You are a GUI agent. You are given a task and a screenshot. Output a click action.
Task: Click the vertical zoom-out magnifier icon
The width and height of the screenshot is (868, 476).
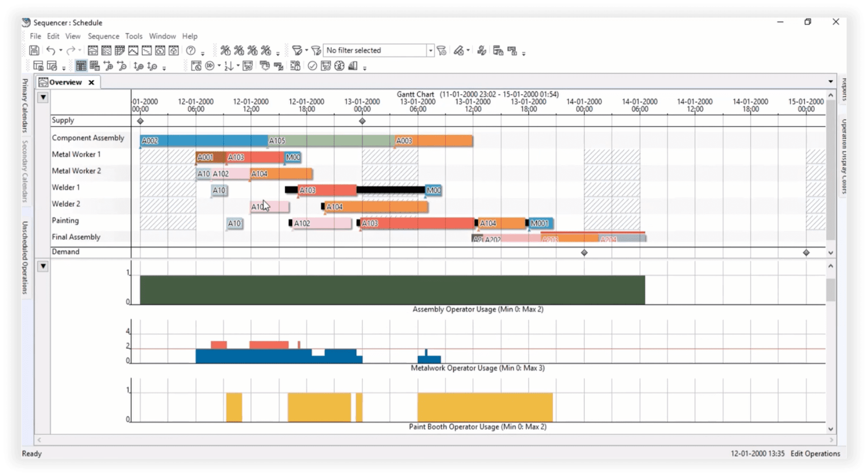click(x=152, y=66)
